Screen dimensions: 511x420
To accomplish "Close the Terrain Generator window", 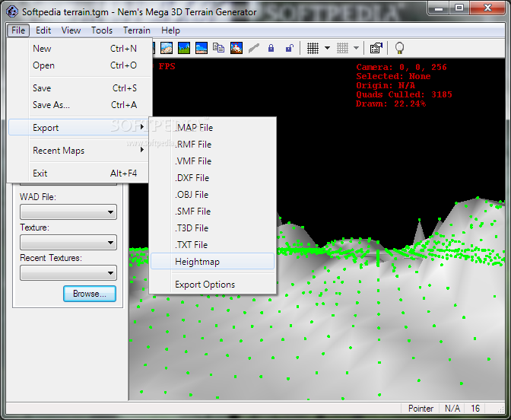I will [488, 8].
